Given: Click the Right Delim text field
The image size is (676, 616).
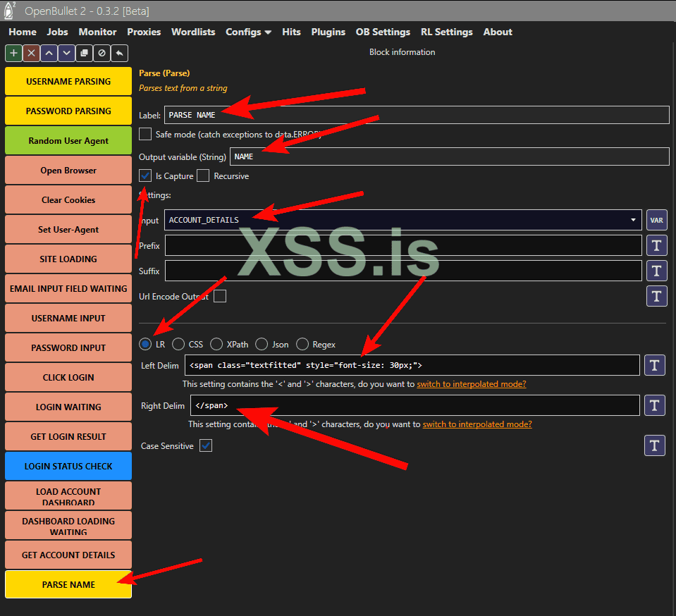Looking at the screenshot, I should [x=415, y=405].
